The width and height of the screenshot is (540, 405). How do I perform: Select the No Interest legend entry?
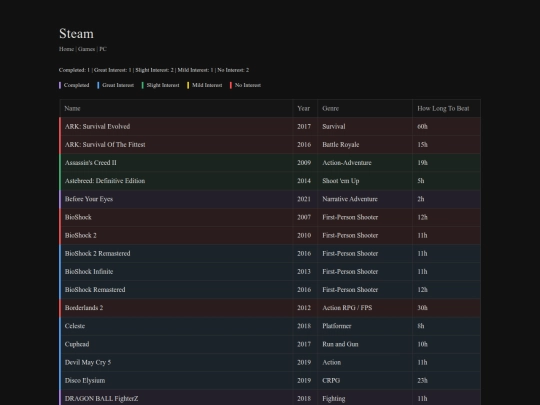tap(245, 85)
